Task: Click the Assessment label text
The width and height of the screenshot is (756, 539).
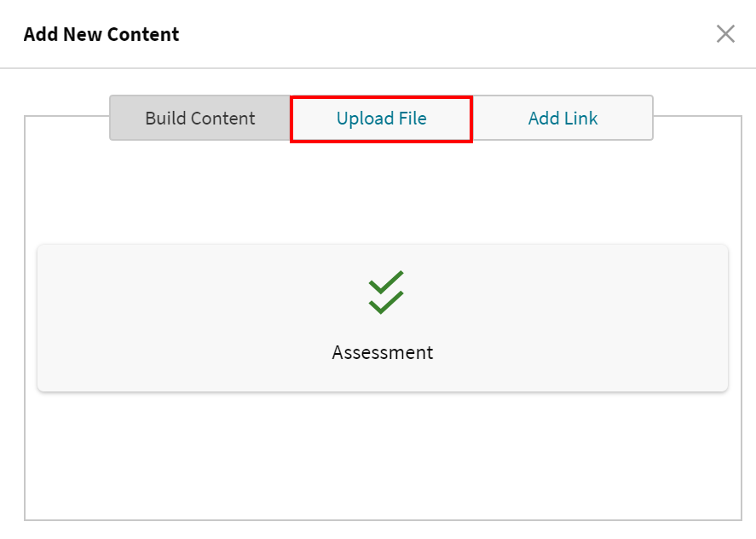Action: pyautogui.click(x=382, y=352)
